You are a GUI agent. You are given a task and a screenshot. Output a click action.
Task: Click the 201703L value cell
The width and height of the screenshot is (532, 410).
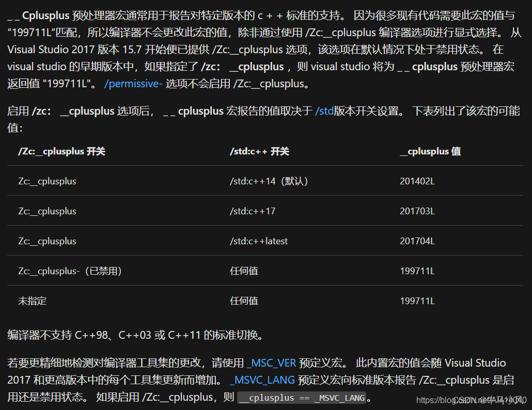point(417,211)
